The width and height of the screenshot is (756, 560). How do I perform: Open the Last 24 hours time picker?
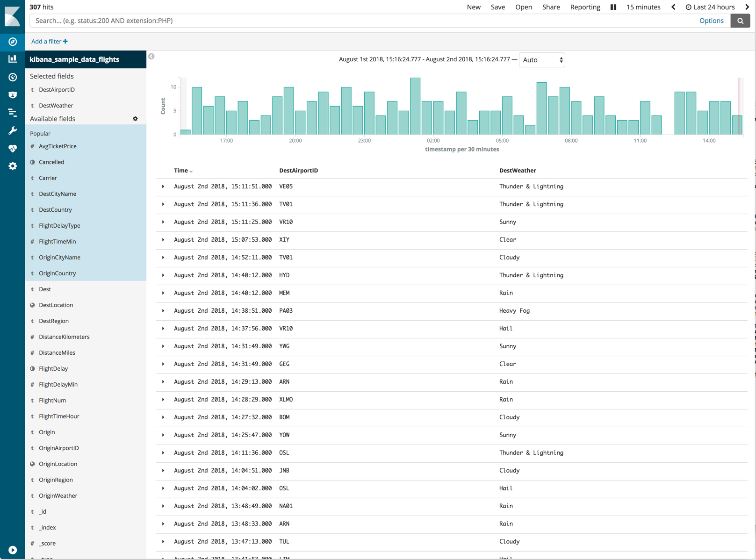pyautogui.click(x=710, y=7)
